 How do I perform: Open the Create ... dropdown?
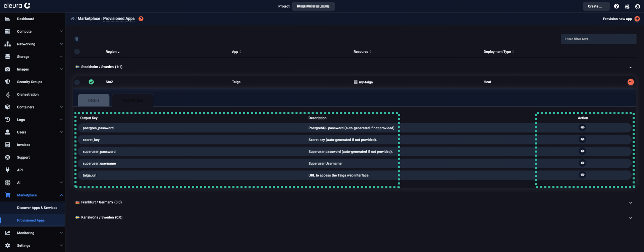pos(596,6)
